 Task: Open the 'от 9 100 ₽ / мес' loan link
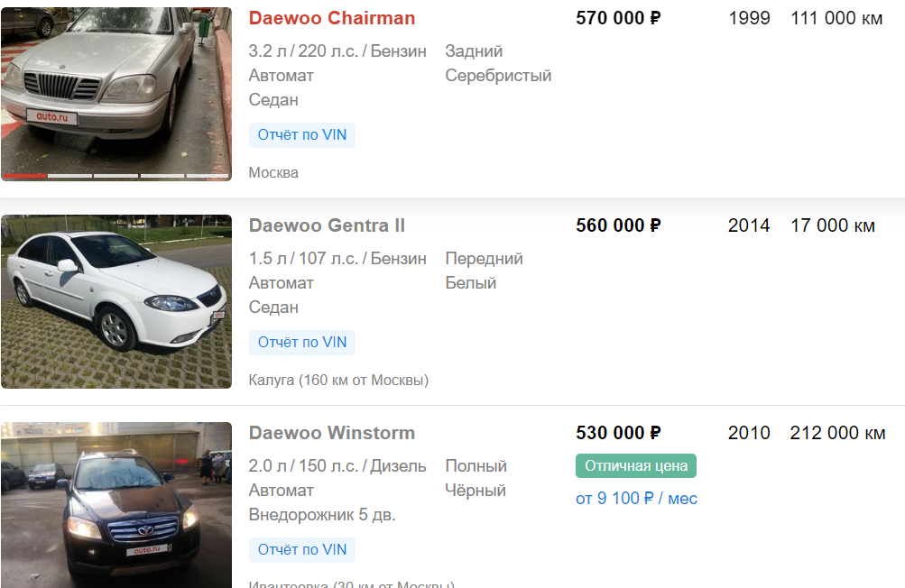point(636,499)
